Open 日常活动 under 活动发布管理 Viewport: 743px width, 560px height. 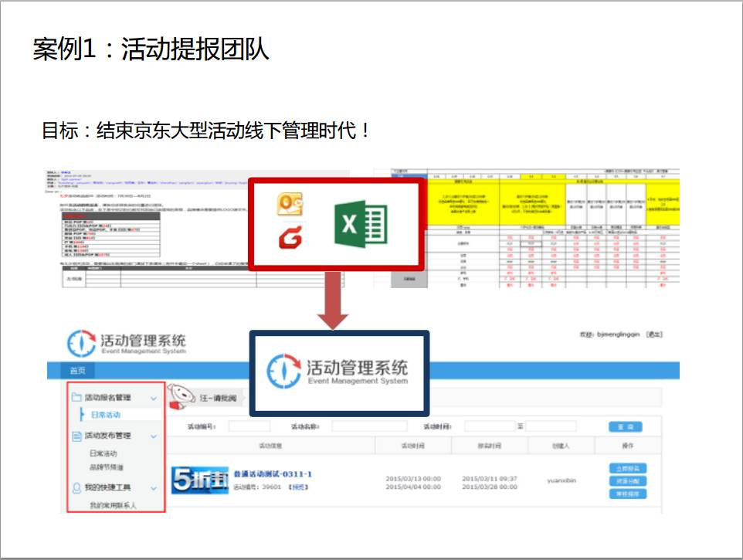point(103,453)
